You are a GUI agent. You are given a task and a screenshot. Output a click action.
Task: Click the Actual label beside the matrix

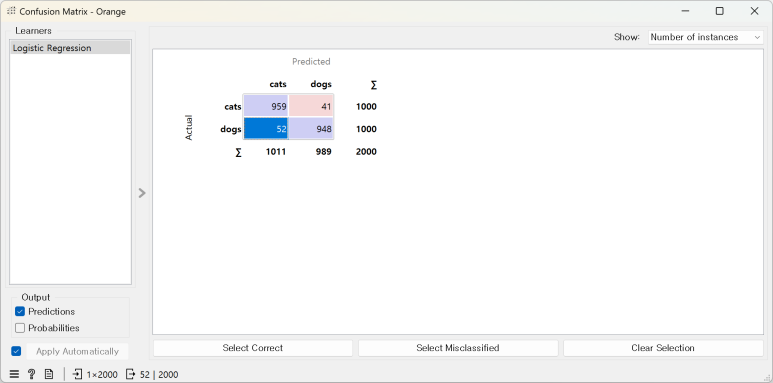coord(189,128)
